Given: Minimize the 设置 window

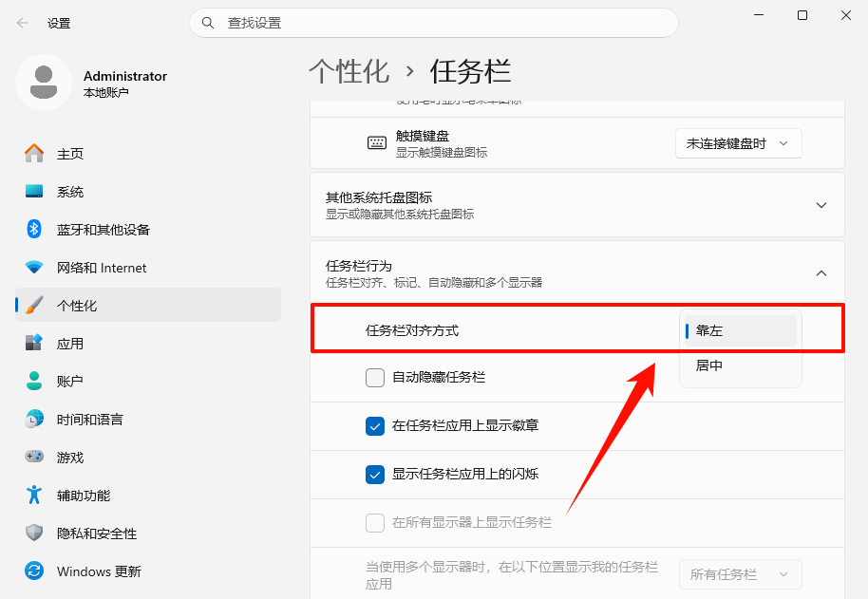Looking at the screenshot, I should click(759, 15).
